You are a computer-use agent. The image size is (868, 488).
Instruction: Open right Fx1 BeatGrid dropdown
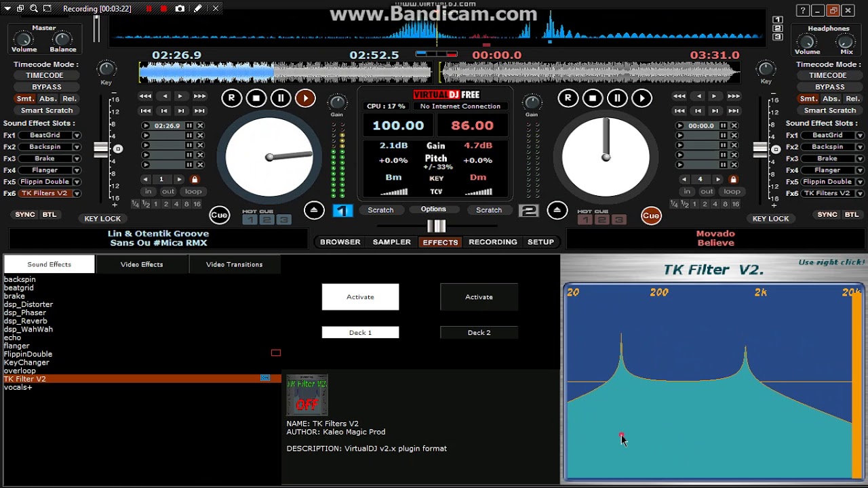(x=859, y=136)
